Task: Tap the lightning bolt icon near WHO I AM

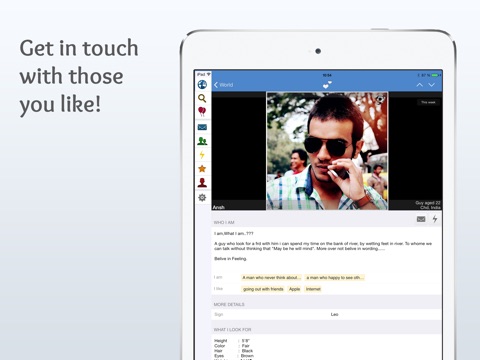Action: (435, 219)
